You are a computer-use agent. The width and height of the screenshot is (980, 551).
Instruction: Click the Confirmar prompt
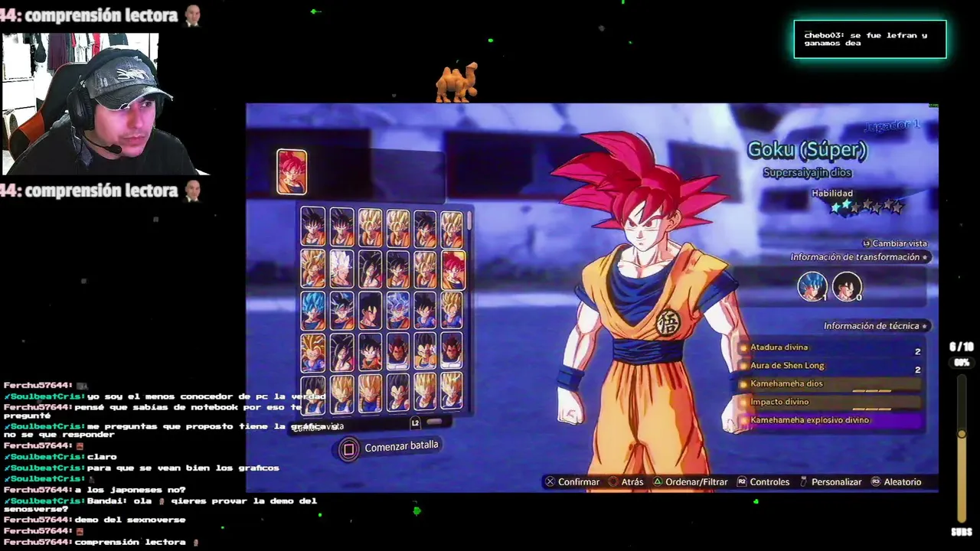(572, 482)
